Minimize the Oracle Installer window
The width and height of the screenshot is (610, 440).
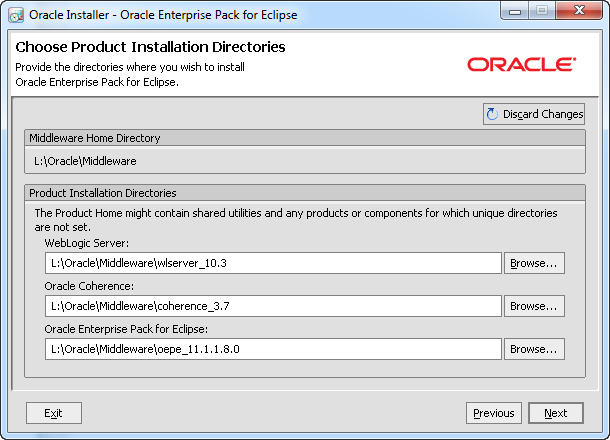[x=515, y=11]
